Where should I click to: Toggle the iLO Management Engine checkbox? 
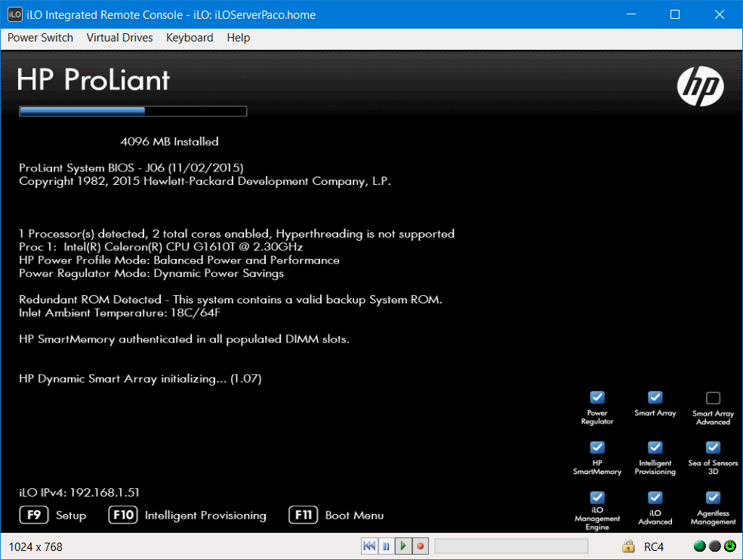point(597,497)
